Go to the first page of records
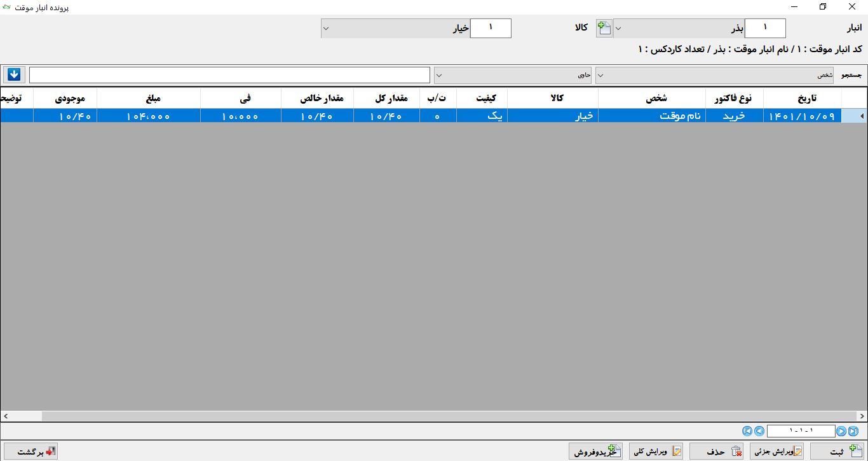This screenshot has width=868, height=461. click(x=747, y=431)
